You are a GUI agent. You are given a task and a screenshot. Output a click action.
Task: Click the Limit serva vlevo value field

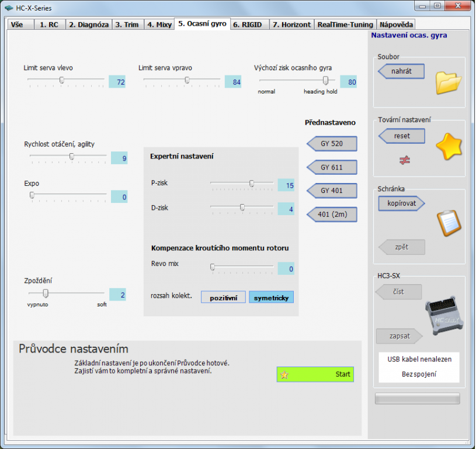[x=117, y=82]
